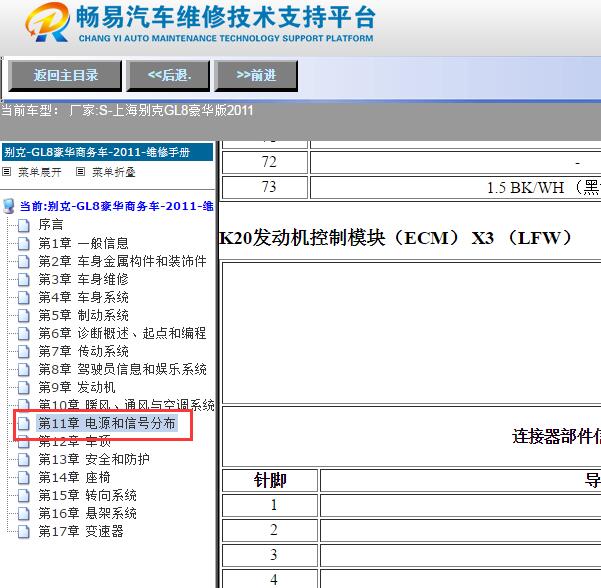Click the root manual tree icon
This screenshot has width=601, height=588.
[x=8, y=206]
